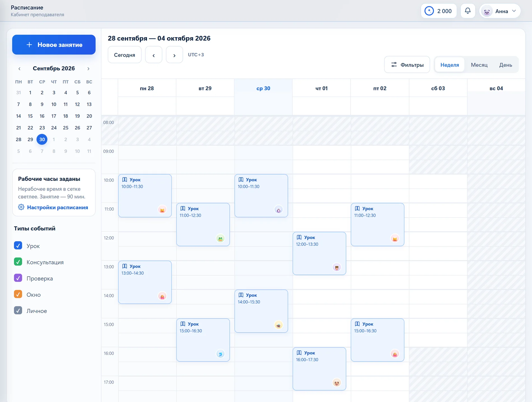Click the avatar on Monday 13:00–14:30 lesson
This screenshot has height=402, width=532.
(x=162, y=296)
